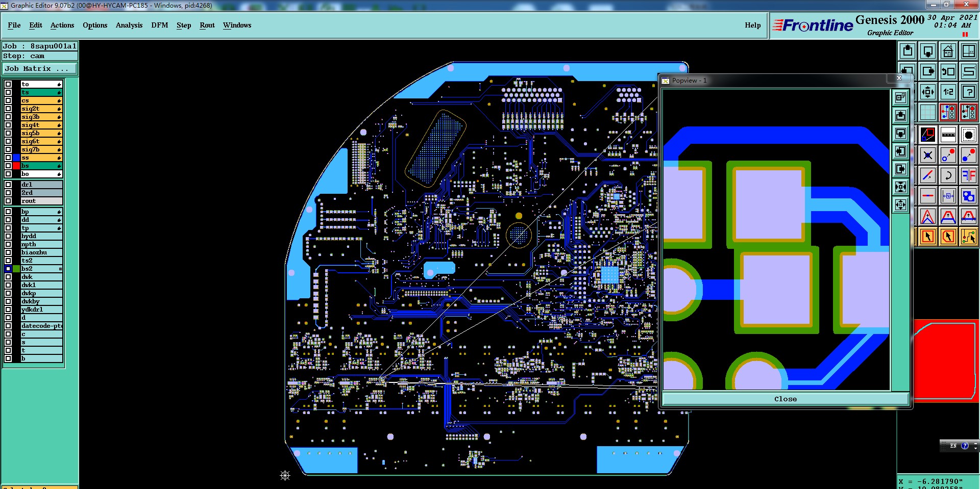The image size is (980, 489).
Task: Click the pan up view icon
Action: 908,51
